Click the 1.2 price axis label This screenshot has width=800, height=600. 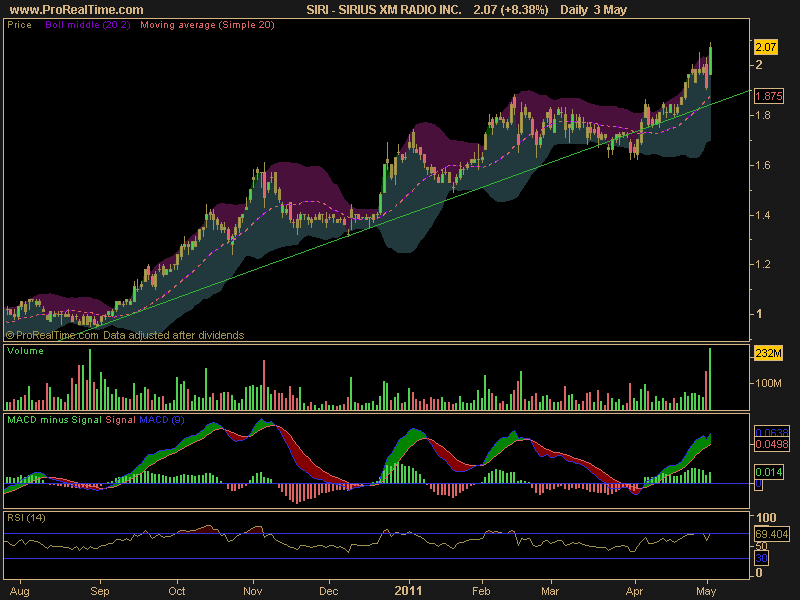point(763,264)
